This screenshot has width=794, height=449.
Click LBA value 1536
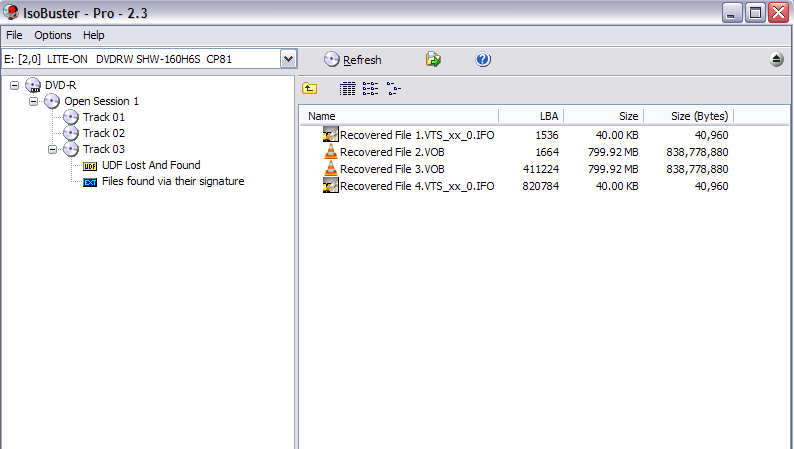[547, 135]
